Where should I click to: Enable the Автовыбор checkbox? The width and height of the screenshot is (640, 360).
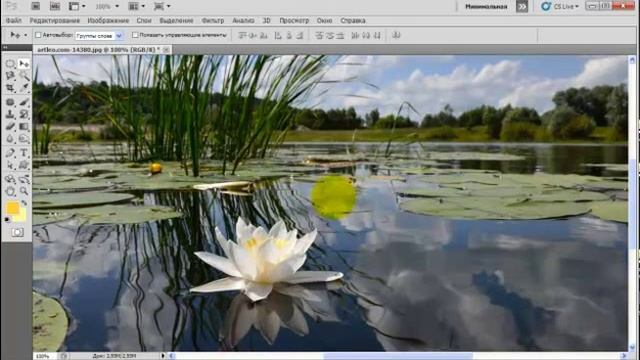click(x=38, y=35)
